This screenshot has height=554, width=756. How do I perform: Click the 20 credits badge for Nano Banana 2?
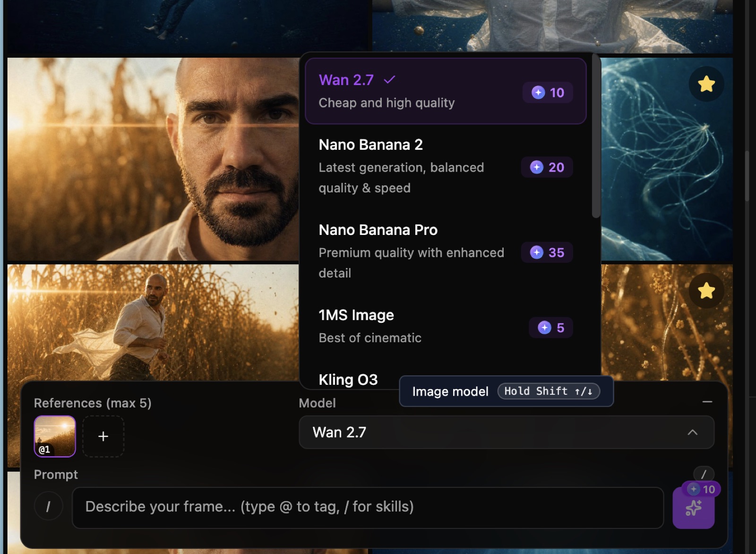pos(547,167)
